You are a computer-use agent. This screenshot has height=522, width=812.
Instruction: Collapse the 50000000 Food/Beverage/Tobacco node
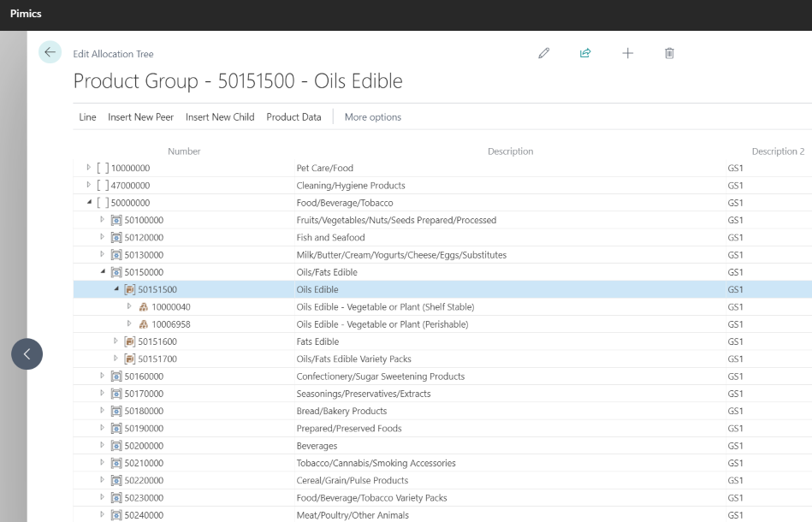[x=89, y=202]
